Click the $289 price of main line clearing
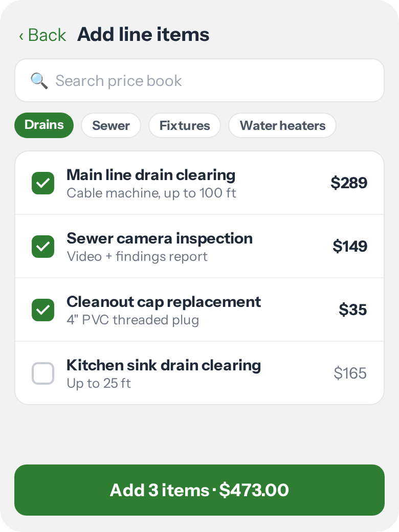This screenshot has height=532, width=399. [349, 183]
